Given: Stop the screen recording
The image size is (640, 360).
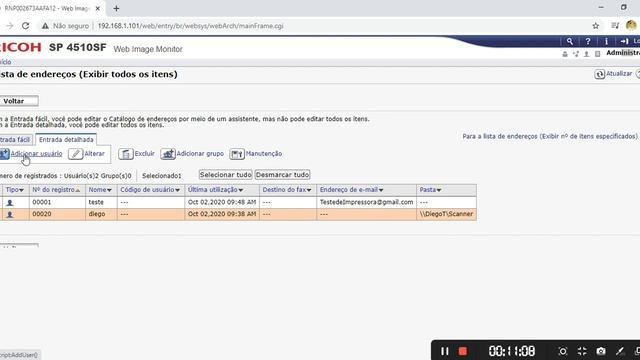Looking at the screenshot, I should tap(462, 351).
